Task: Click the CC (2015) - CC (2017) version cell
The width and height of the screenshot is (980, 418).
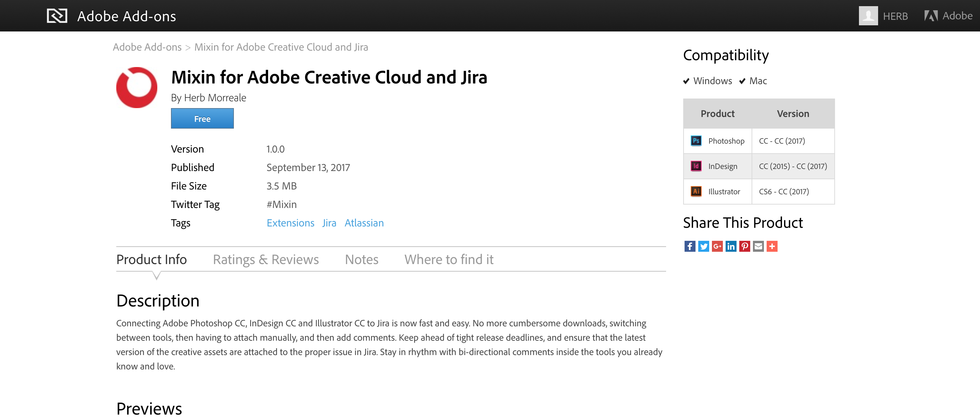Action: pyautogui.click(x=793, y=166)
